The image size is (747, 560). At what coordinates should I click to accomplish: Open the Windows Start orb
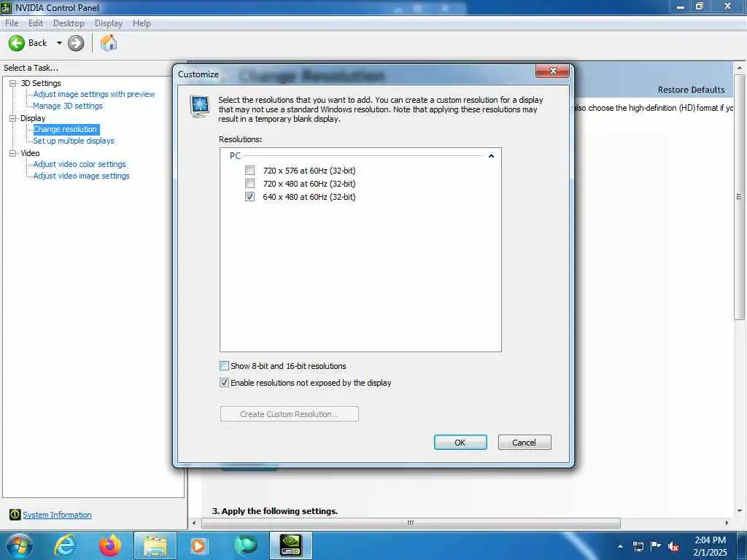point(19,545)
